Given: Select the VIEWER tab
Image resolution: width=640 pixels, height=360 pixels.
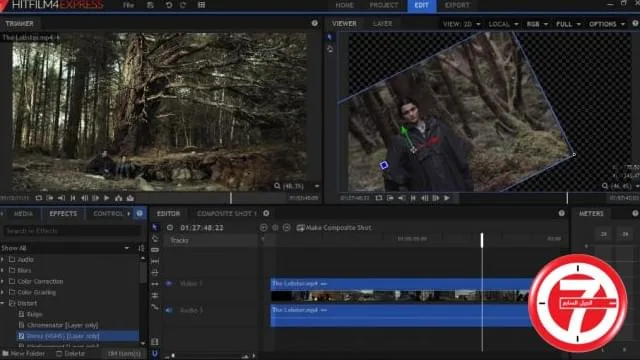Looking at the screenshot, I should point(344,24).
